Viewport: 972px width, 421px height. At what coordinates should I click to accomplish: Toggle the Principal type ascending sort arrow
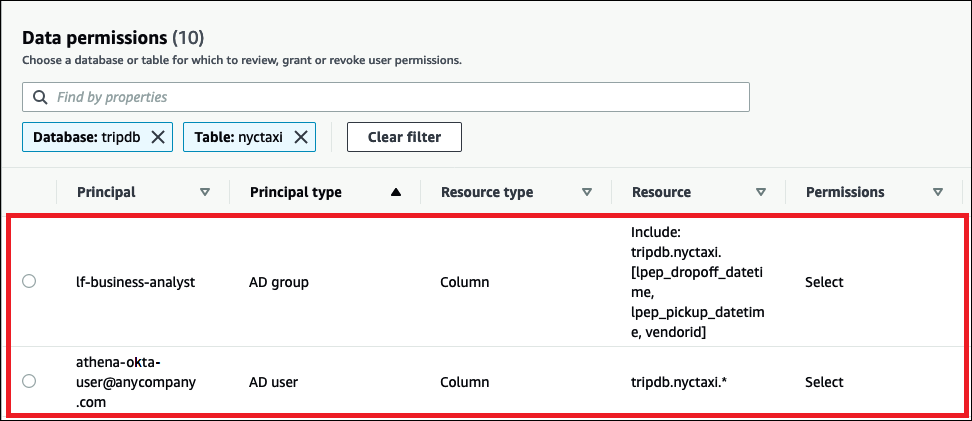click(x=397, y=192)
